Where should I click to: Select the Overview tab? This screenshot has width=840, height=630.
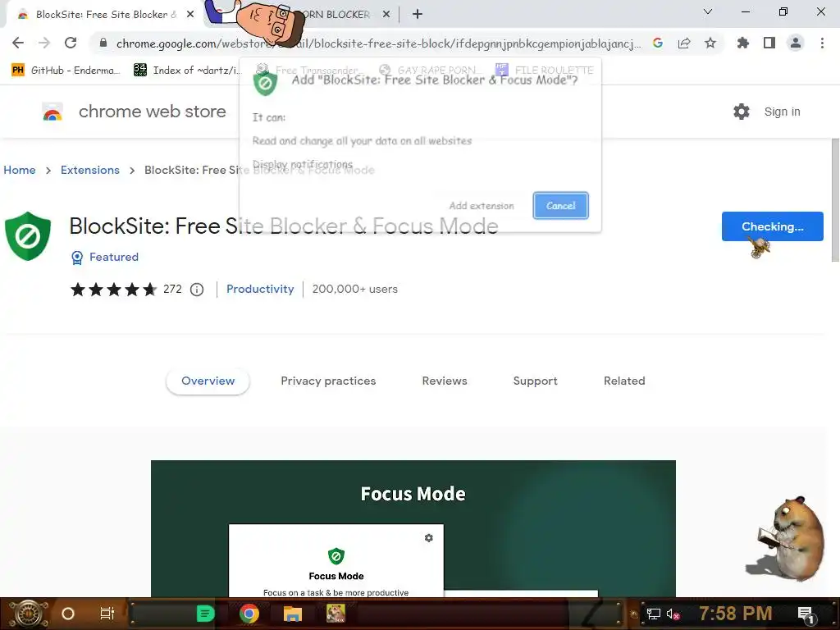click(x=208, y=381)
